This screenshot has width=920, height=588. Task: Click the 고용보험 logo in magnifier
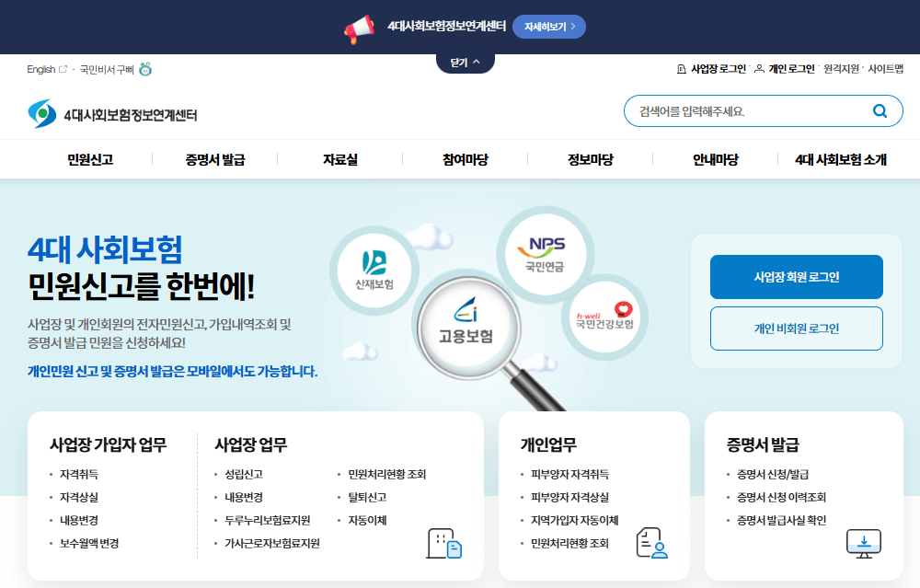(466, 320)
